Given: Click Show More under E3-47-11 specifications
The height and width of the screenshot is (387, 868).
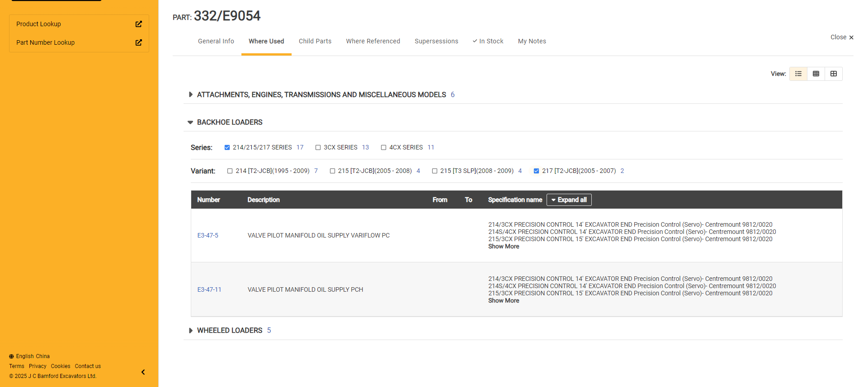Looking at the screenshot, I should [504, 301].
